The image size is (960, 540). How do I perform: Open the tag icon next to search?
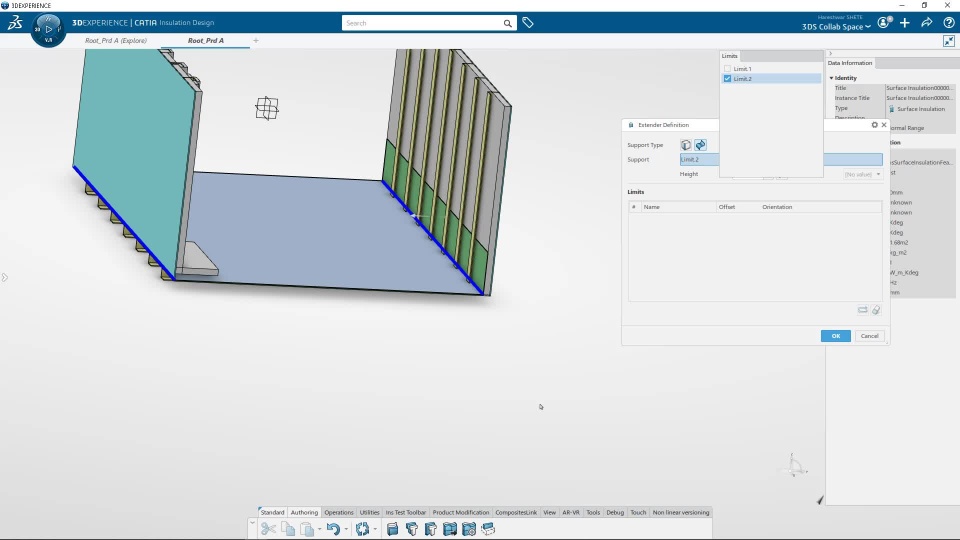tap(528, 23)
